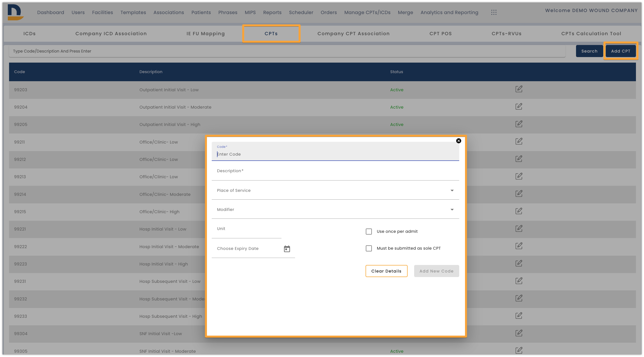Open Users in top navigation
This screenshot has width=644, height=357.
point(78,12)
